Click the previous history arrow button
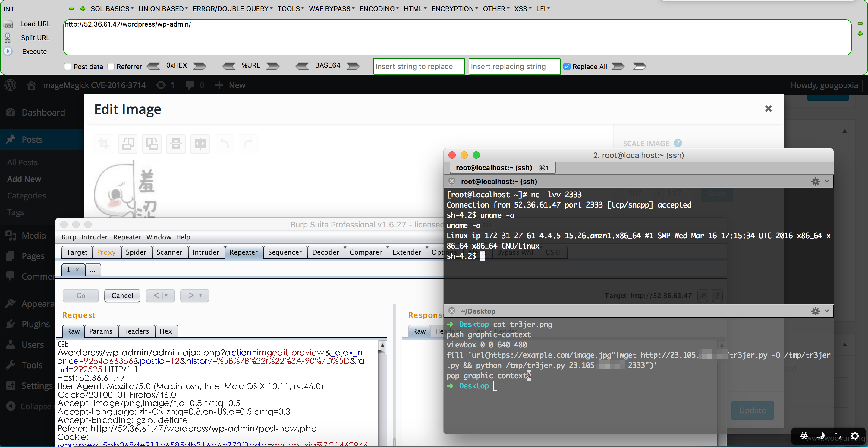 point(160,296)
